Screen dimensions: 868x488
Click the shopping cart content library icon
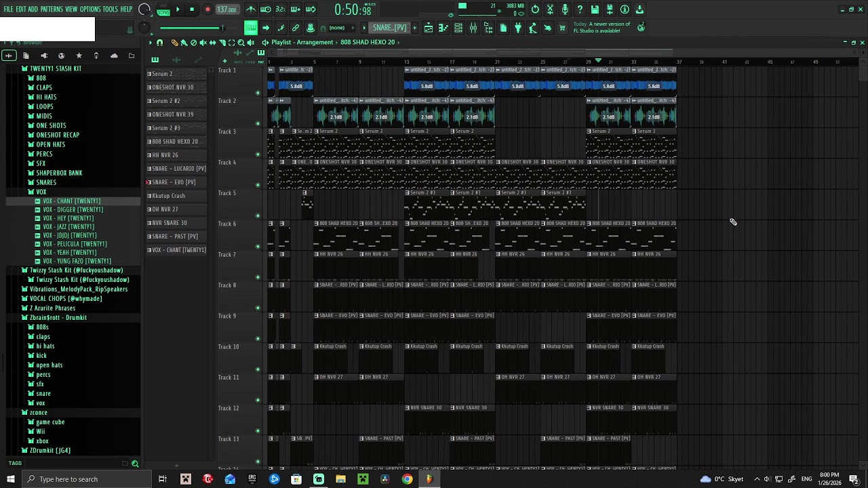click(562, 28)
